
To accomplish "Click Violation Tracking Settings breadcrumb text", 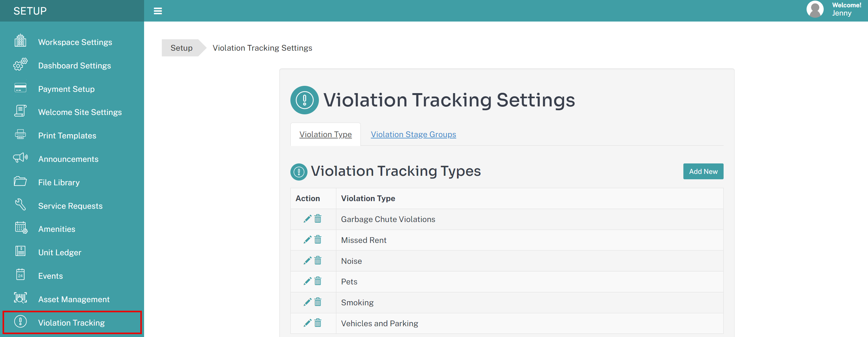I will click(262, 48).
